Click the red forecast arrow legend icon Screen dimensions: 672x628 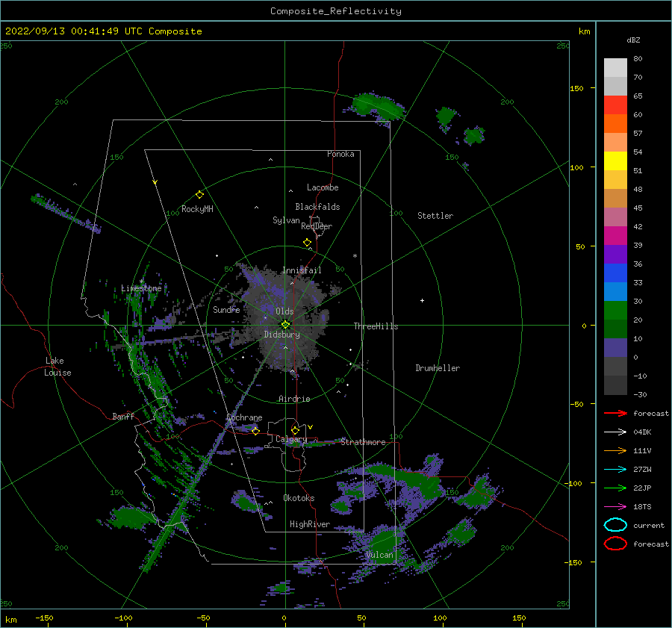point(615,413)
